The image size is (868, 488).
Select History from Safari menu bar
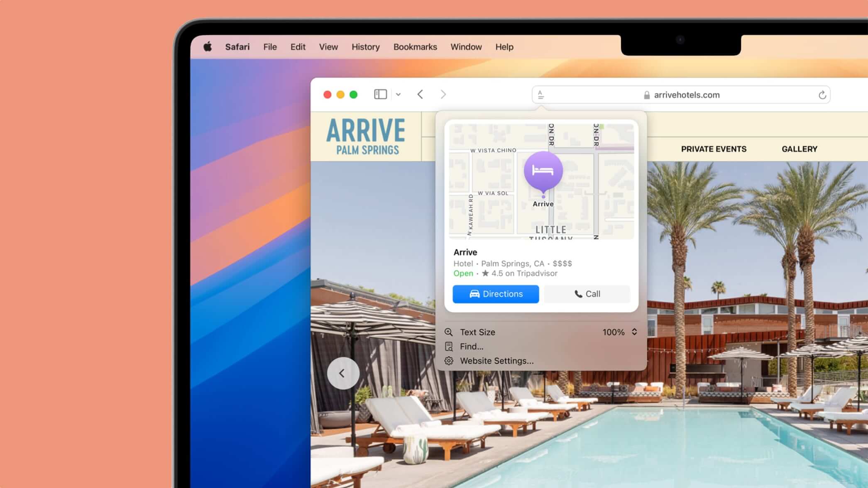pyautogui.click(x=365, y=46)
